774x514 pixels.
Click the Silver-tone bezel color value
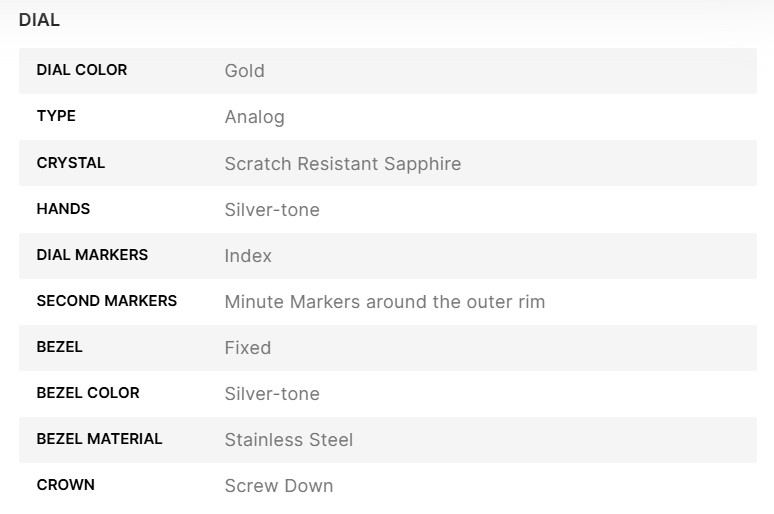272,393
